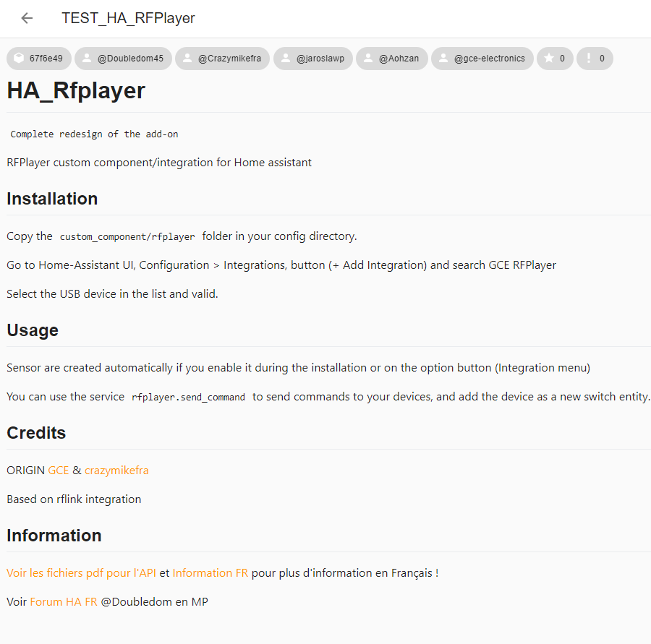This screenshot has width=651, height=644.
Task: Click 'Sensor are created automatically' paragraph
Action: (x=298, y=368)
